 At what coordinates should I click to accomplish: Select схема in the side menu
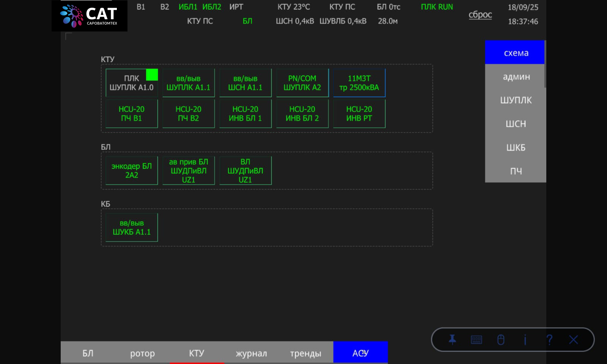coord(516,53)
